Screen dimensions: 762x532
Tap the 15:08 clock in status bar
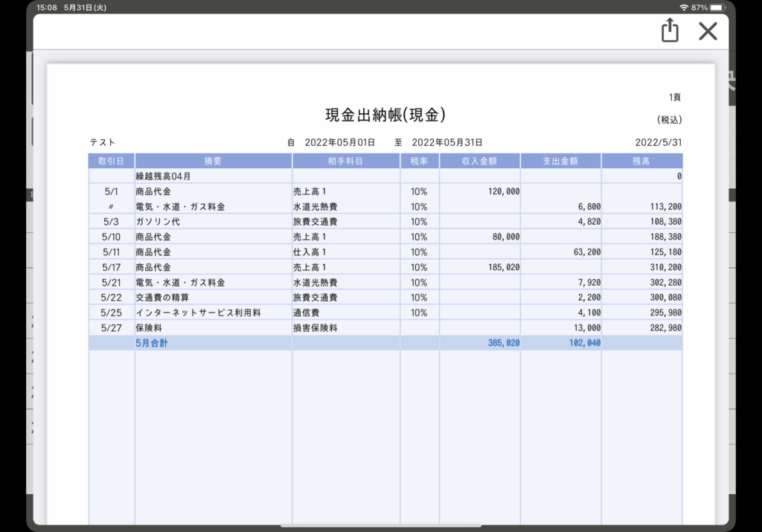(46, 7)
